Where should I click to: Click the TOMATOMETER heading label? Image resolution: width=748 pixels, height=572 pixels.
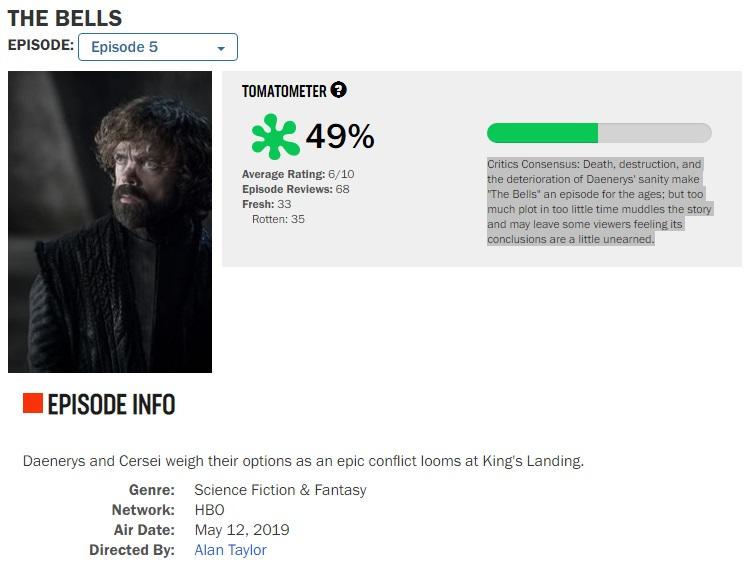(x=284, y=91)
